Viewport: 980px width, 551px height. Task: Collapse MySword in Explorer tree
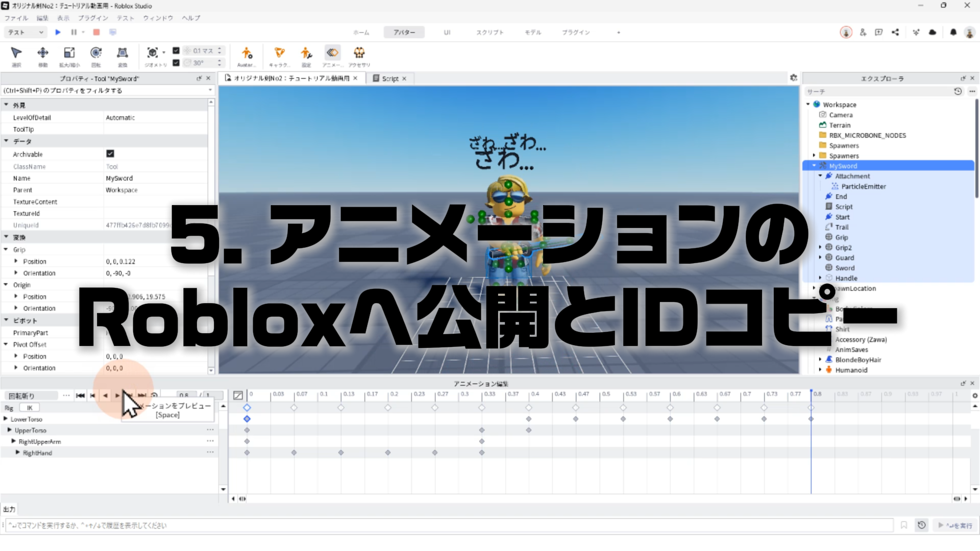(814, 166)
